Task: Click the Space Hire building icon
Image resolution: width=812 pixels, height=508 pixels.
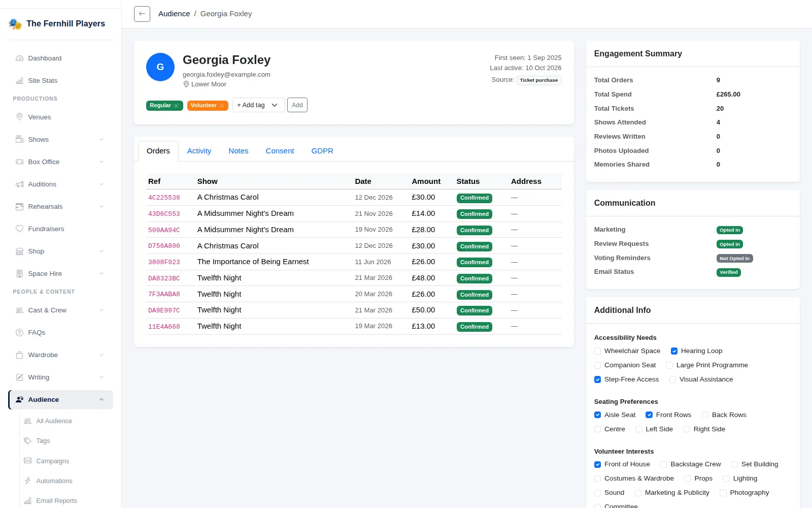Action: tap(19, 274)
